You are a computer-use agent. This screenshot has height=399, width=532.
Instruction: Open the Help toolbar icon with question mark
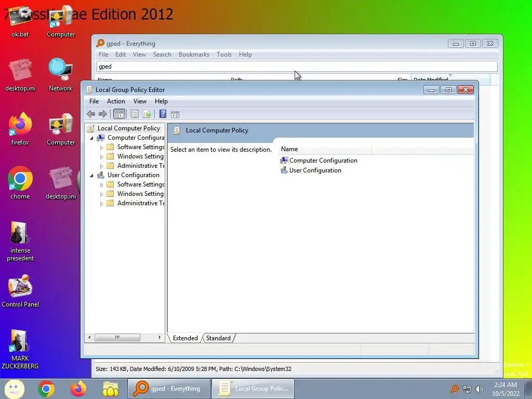pyautogui.click(x=163, y=114)
